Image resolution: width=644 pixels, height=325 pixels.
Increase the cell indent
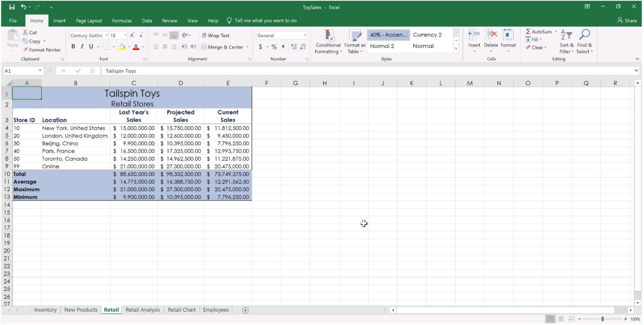(x=193, y=47)
